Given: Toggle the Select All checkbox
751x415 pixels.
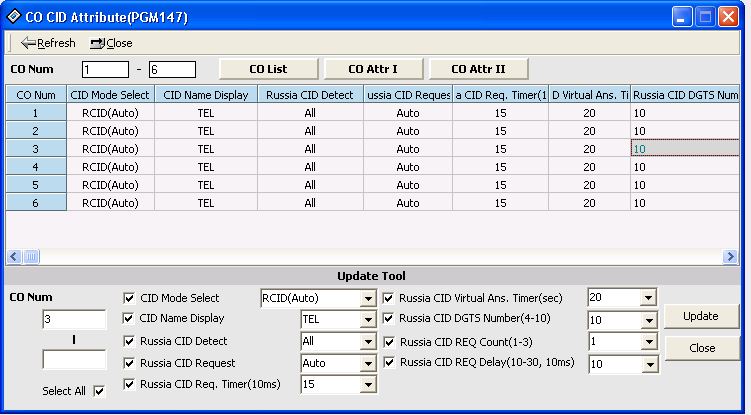Looking at the screenshot, I should (x=98, y=391).
